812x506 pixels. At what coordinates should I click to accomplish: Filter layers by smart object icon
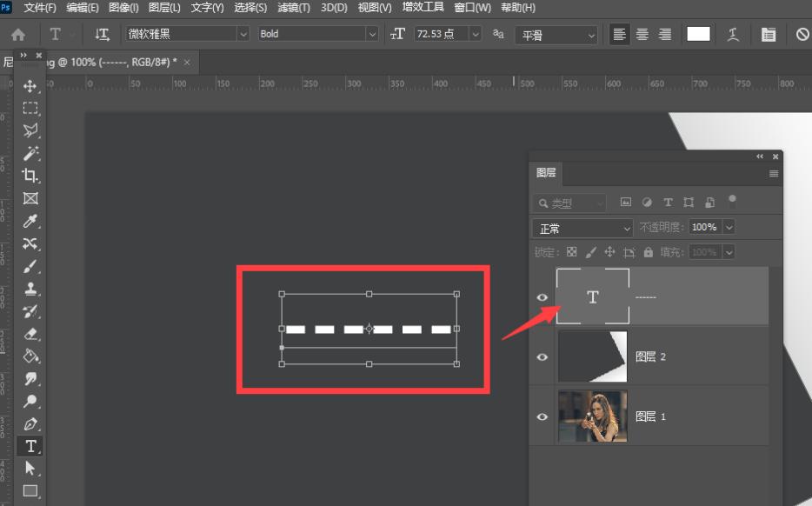click(710, 203)
